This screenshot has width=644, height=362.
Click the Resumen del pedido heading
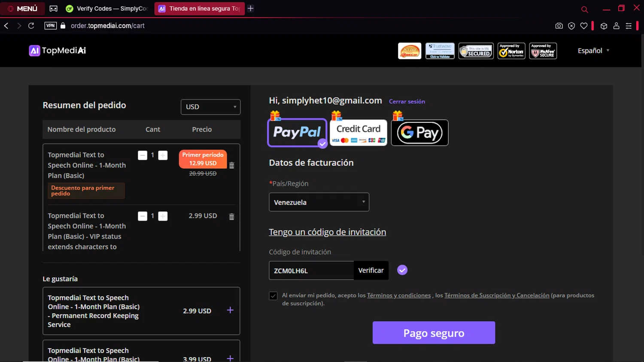[x=84, y=105]
